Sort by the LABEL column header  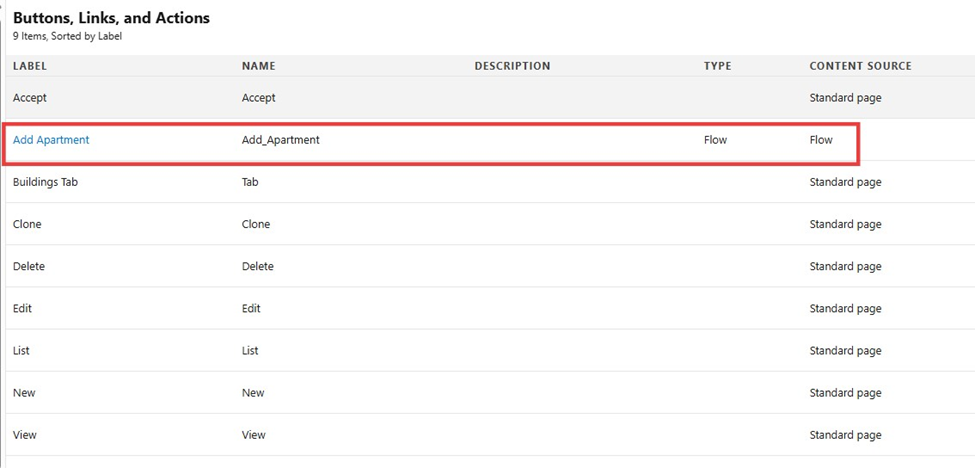tap(30, 66)
